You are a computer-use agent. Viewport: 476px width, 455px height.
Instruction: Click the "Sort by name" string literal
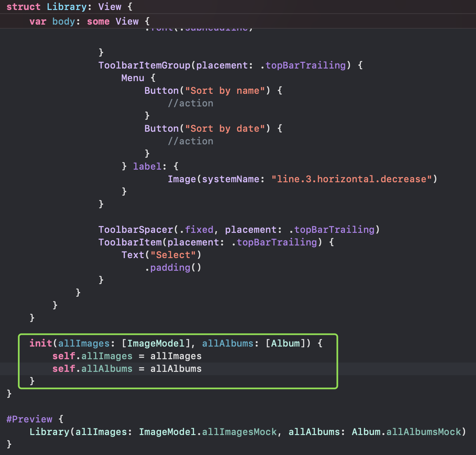click(x=225, y=90)
